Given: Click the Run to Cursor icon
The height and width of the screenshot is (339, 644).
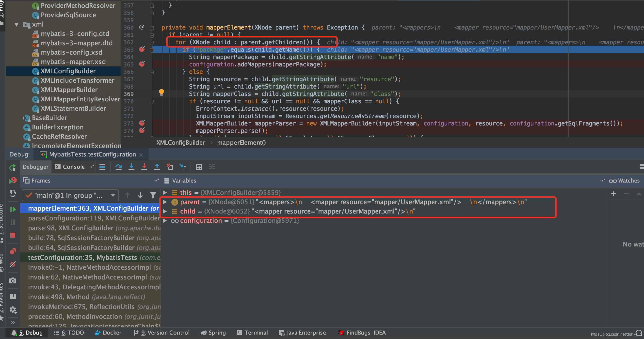Looking at the screenshot, I should pos(183,167).
